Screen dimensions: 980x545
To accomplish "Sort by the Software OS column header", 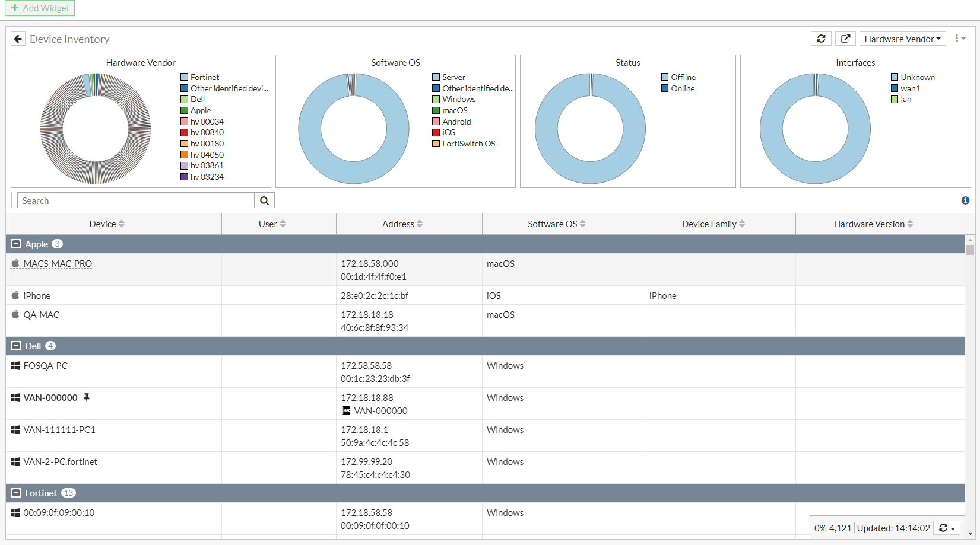I will coord(556,224).
